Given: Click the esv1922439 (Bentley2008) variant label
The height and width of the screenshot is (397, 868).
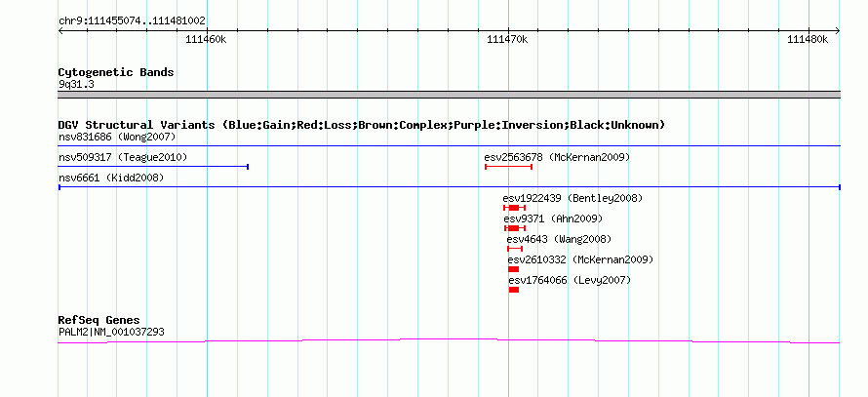Looking at the screenshot, I should 572,198.
